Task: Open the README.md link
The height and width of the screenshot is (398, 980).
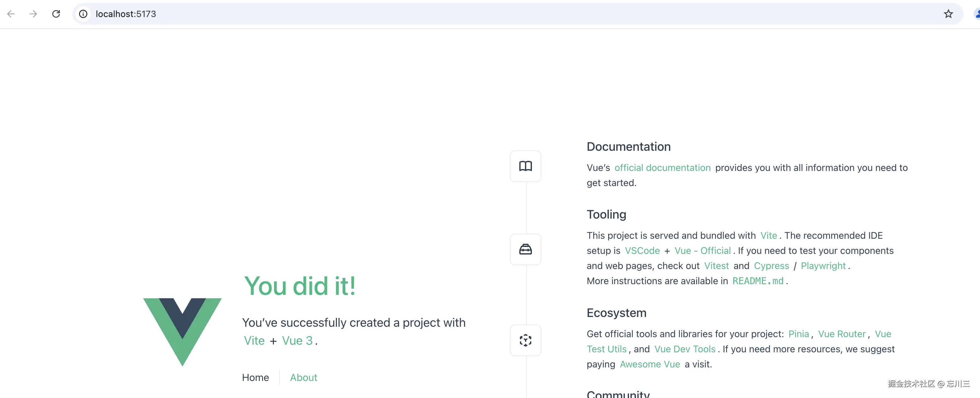Action: [x=758, y=281]
